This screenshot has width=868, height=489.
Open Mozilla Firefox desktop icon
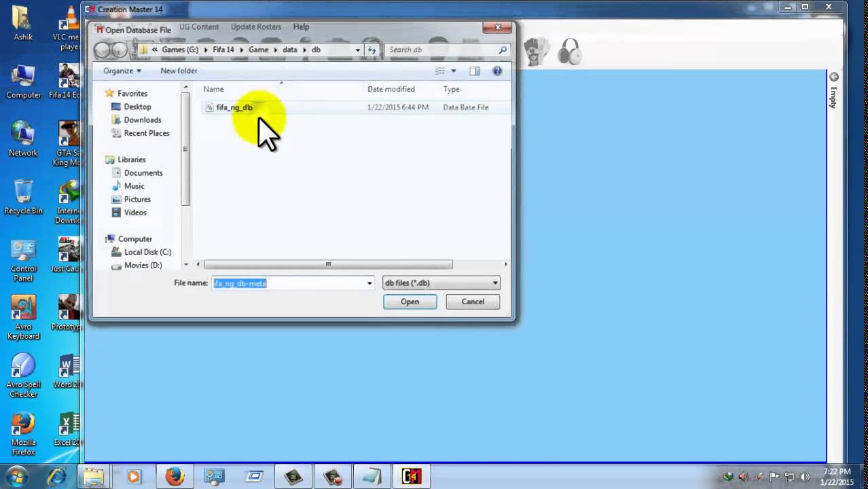pyautogui.click(x=23, y=435)
